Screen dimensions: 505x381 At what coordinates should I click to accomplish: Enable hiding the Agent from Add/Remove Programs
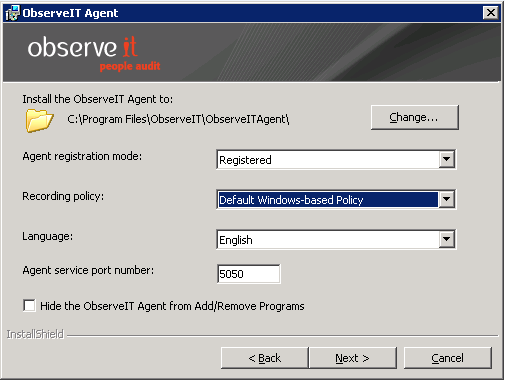[29, 305]
